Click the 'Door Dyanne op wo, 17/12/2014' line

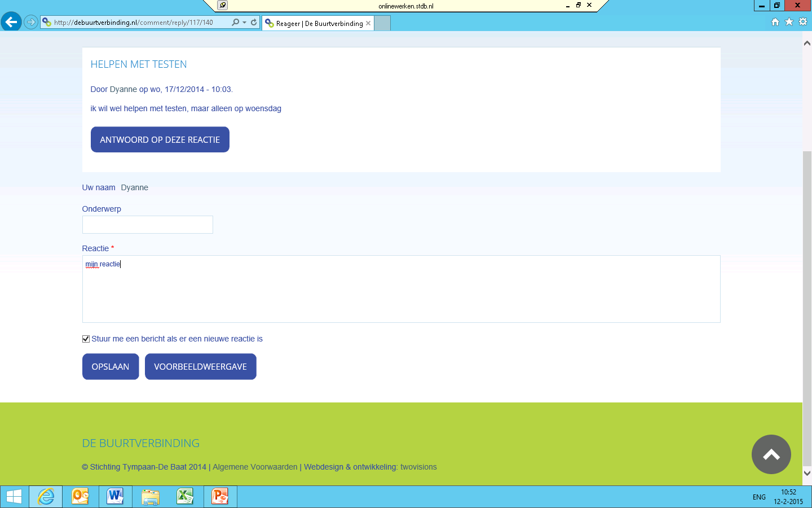pos(162,89)
